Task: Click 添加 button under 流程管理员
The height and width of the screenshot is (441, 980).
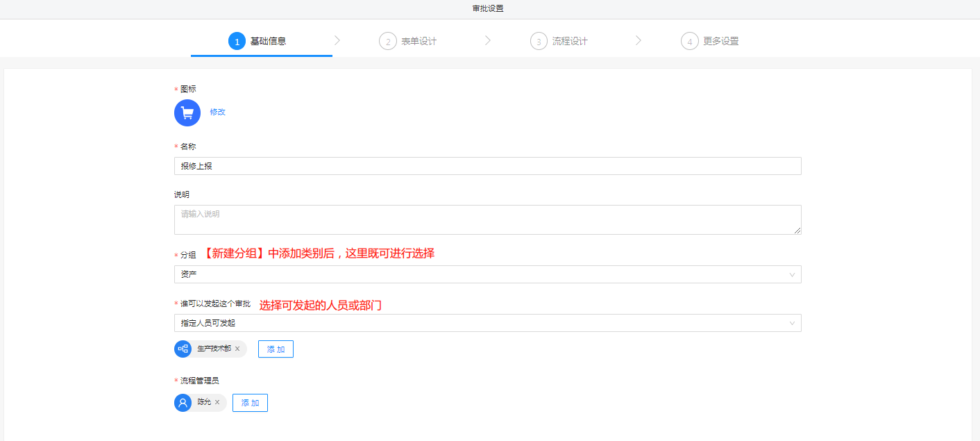Action: (250, 403)
